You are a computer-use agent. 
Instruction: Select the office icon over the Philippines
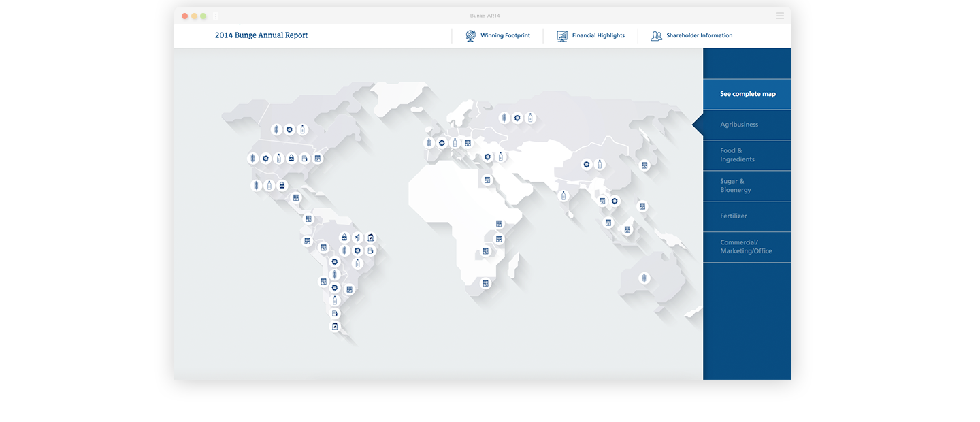click(642, 206)
